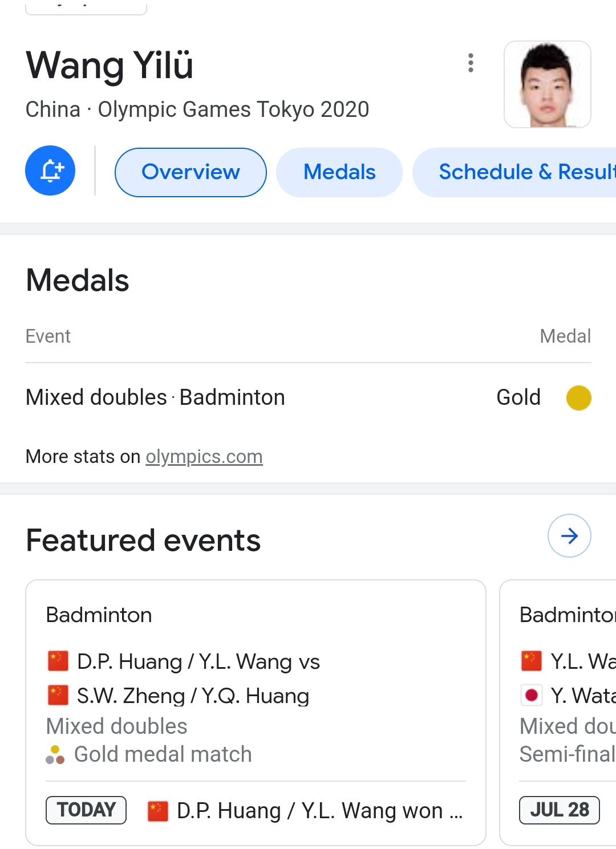Tap the gold medal circle indicator
This screenshot has height=849, width=616.
578,397
